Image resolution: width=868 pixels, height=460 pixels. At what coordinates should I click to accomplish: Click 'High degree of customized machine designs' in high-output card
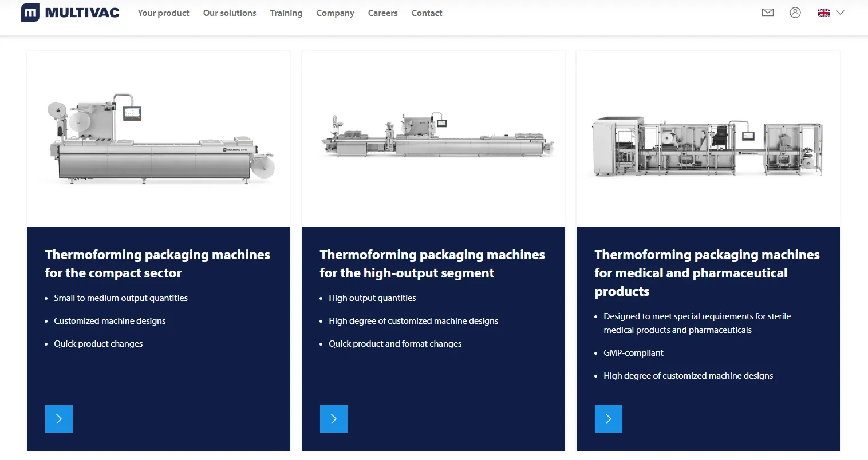(413, 321)
